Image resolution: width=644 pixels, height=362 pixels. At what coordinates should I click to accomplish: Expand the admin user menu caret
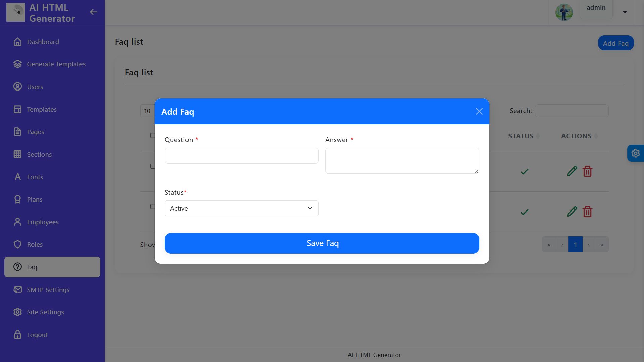[x=625, y=12]
